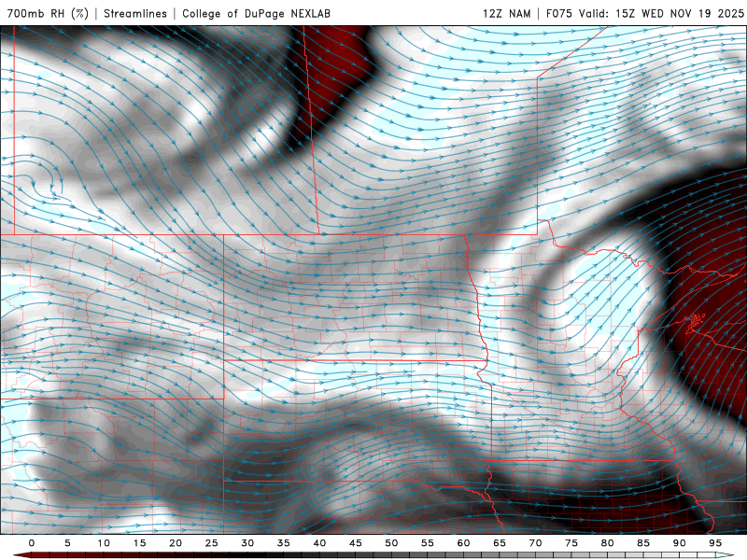Image resolution: width=747 pixels, height=560 pixels.
Task: Select the "15" color scale label
Action: (x=139, y=543)
